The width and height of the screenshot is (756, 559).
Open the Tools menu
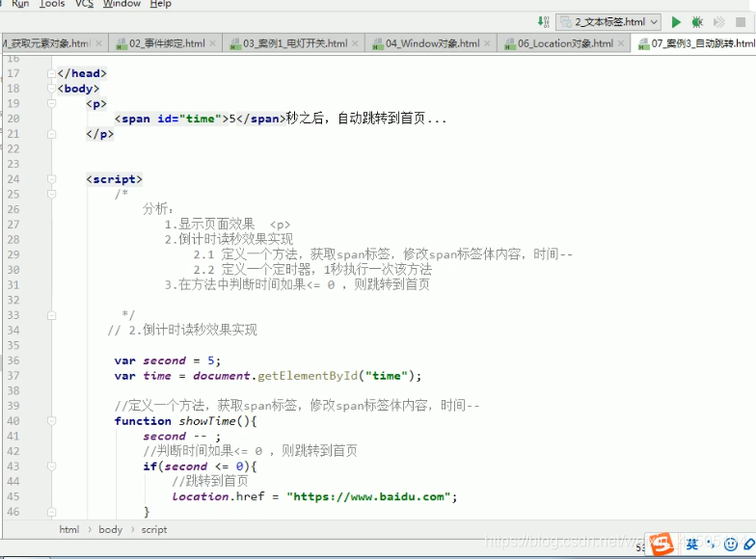tap(52, 4)
